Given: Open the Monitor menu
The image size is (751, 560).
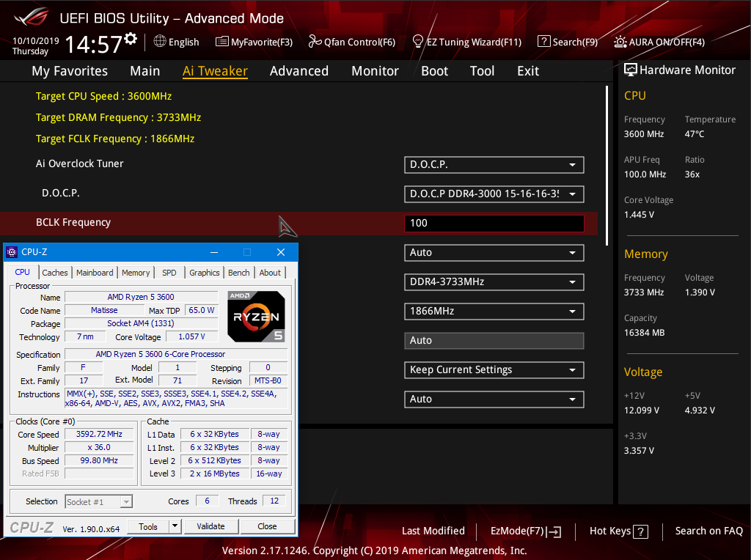Looking at the screenshot, I should pyautogui.click(x=375, y=71).
